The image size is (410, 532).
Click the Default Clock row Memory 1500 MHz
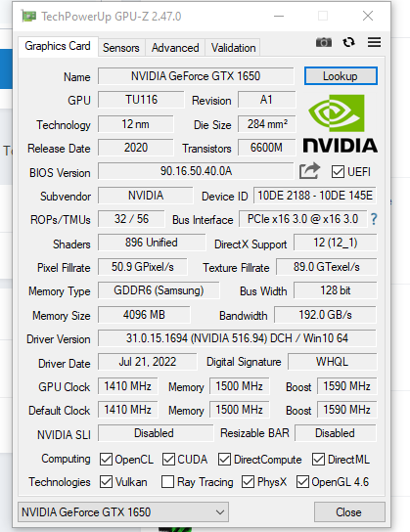coord(240,410)
